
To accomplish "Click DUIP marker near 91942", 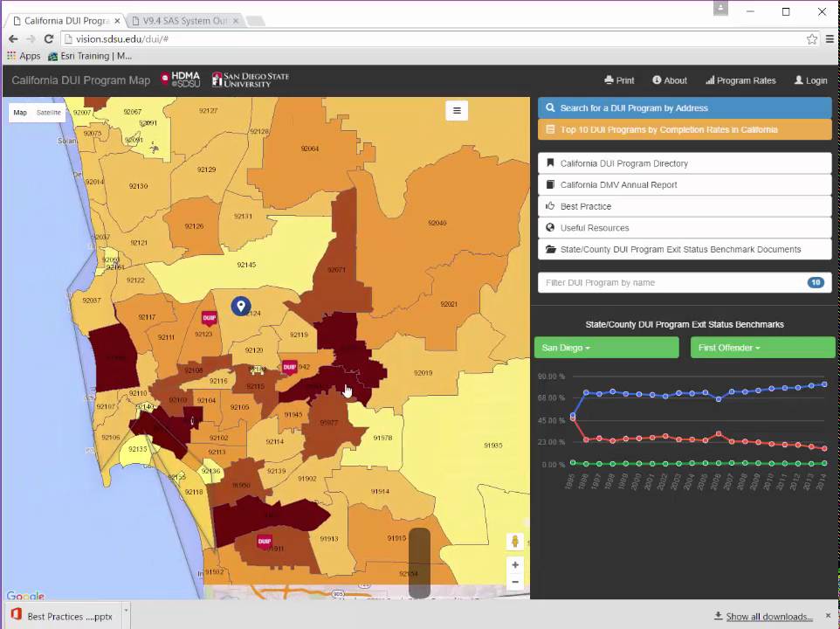I will point(289,368).
